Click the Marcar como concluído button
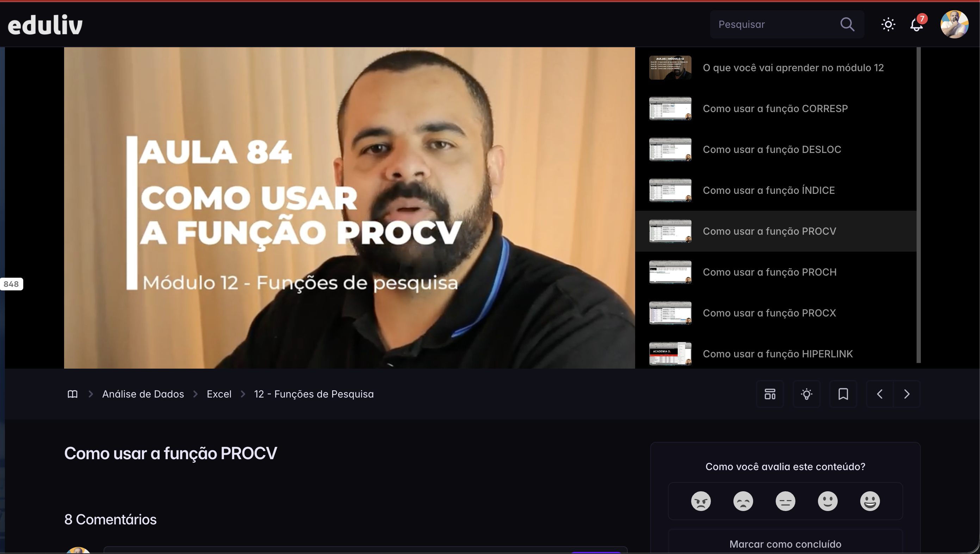The height and width of the screenshot is (554, 980). click(x=785, y=544)
